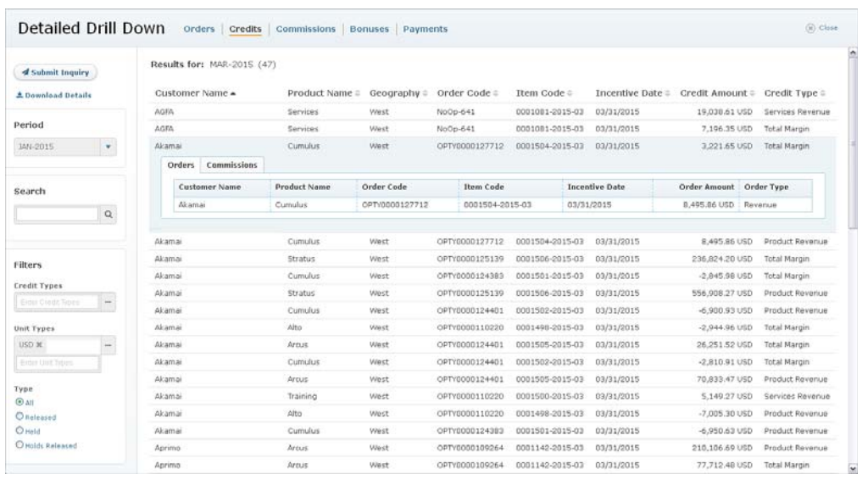This screenshot has width=868, height=480.
Task: Sort by Item Code column header
Action: point(543,93)
